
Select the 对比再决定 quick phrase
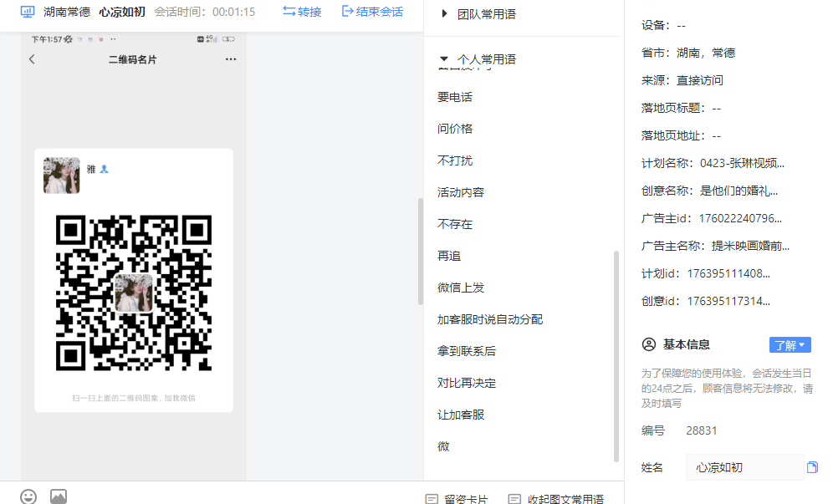point(467,384)
